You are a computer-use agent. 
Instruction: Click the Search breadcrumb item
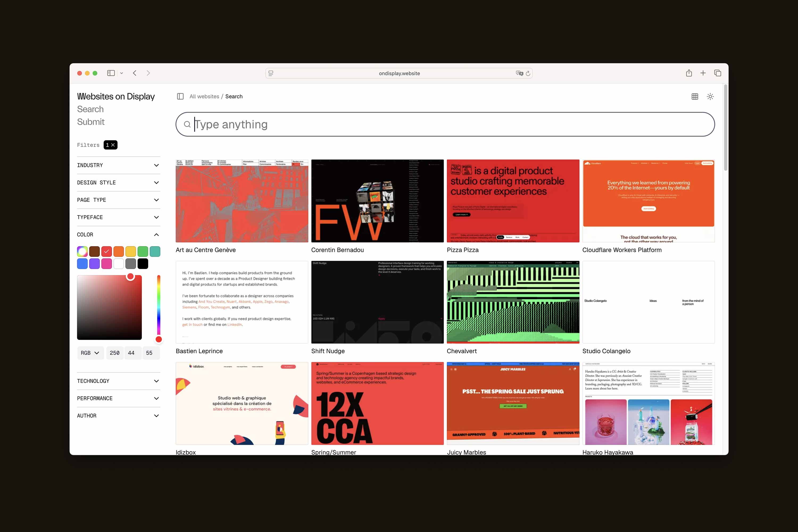[x=234, y=96]
